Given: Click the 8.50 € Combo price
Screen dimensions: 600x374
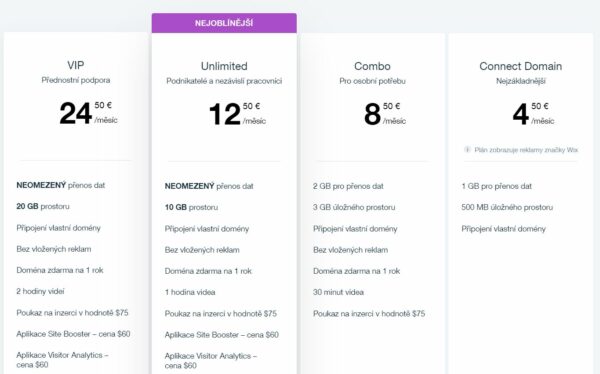Looking at the screenshot, I should [385, 114].
